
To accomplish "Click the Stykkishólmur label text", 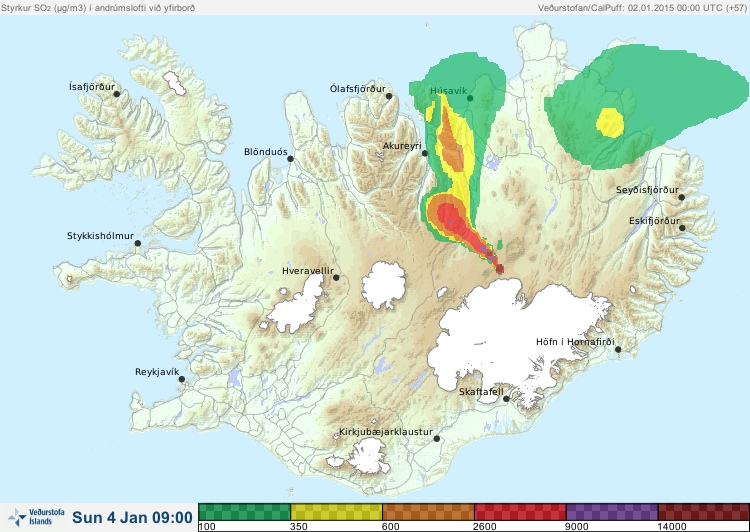I will click(100, 236).
